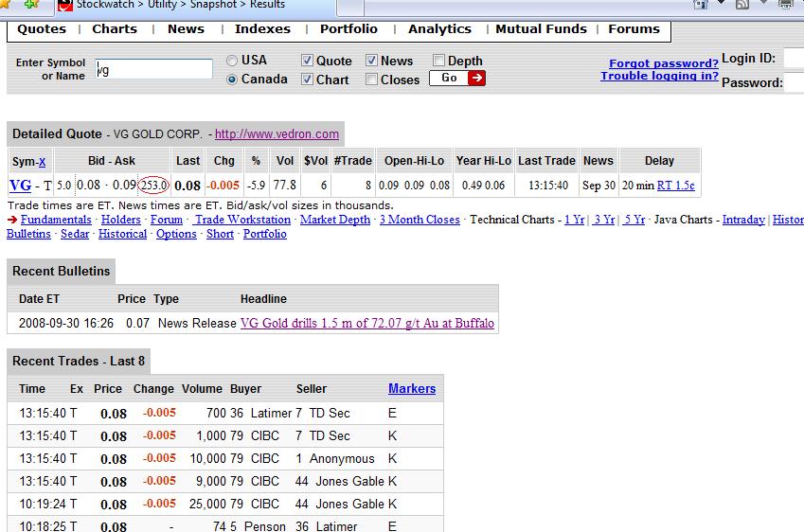Enable the Closes checkbox
804x532 pixels.
tap(372, 80)
